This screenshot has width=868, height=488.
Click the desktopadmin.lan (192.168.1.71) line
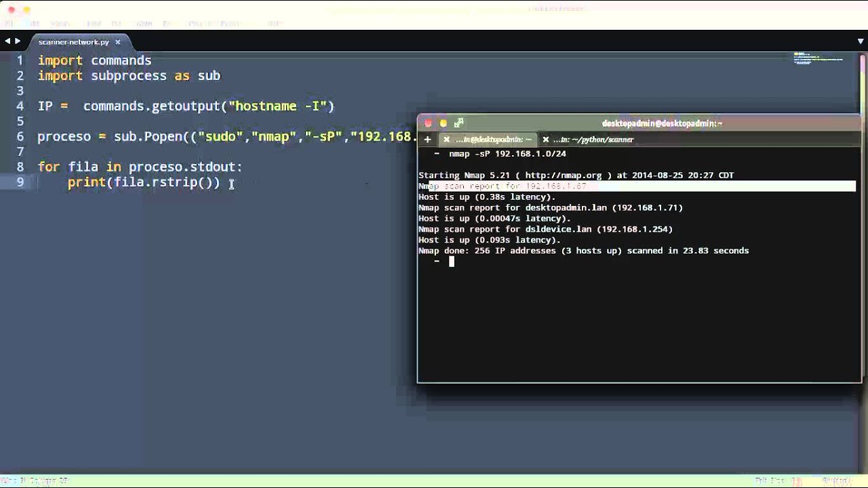pyautogui.click(x=551, y=207)
